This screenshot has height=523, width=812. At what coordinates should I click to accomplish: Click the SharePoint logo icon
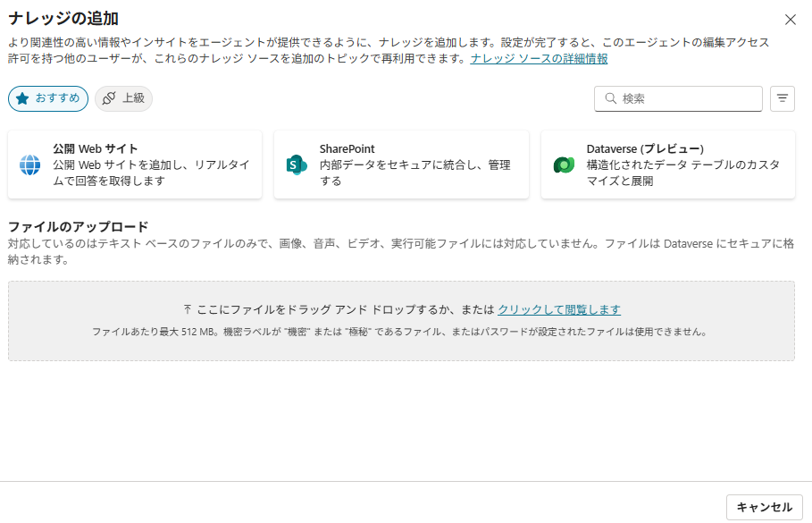pos(297,164)
